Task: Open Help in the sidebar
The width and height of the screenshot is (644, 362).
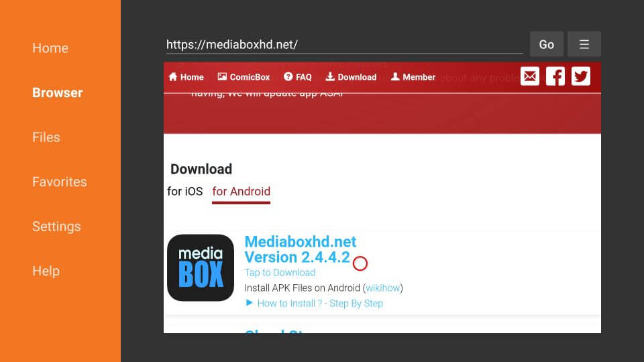Action: [46, 271]
